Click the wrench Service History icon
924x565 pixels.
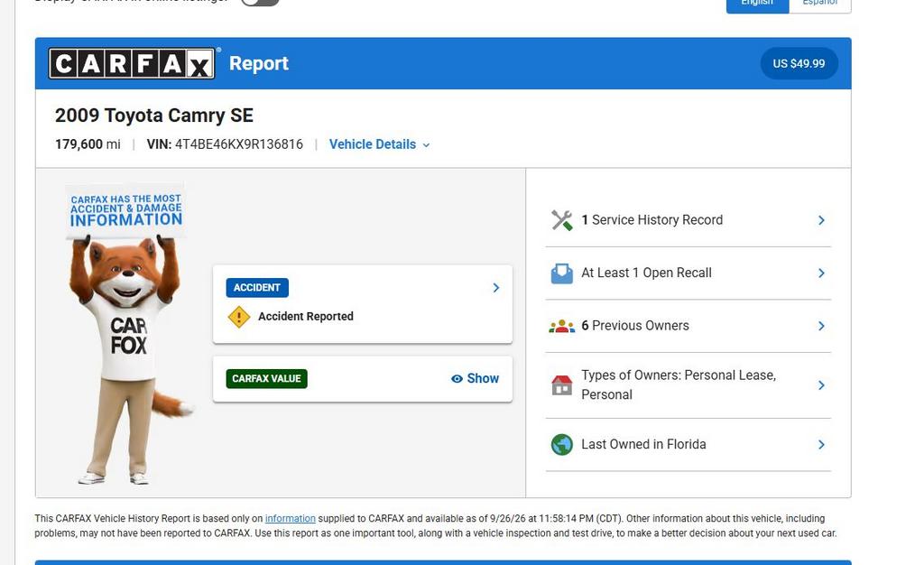tap(561, 220)
